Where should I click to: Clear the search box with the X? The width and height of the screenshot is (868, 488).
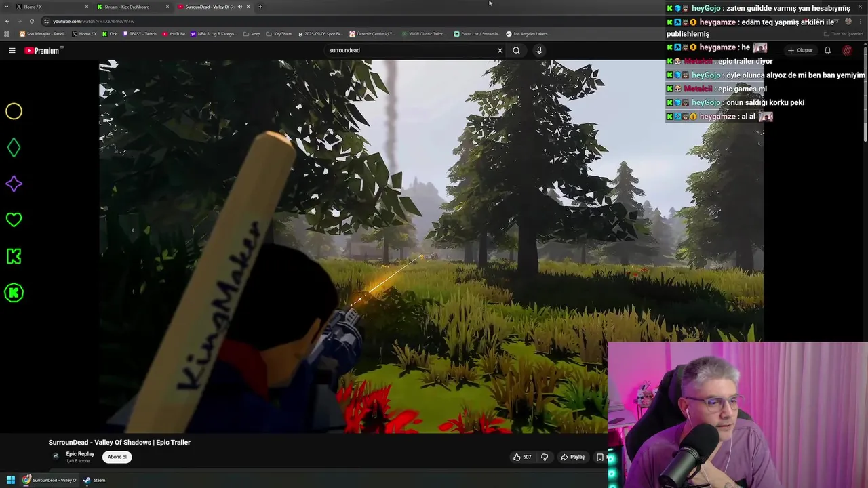(x=500, y=50)
